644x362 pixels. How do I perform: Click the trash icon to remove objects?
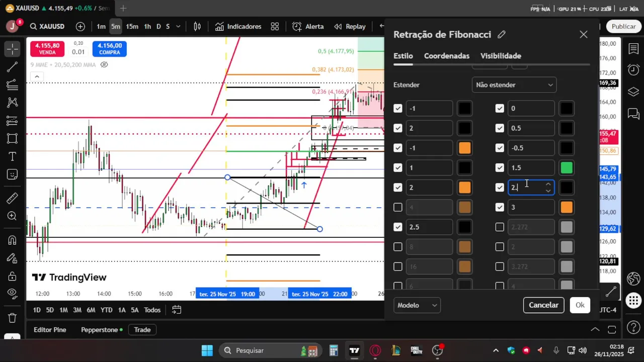[x=13, y=318]
